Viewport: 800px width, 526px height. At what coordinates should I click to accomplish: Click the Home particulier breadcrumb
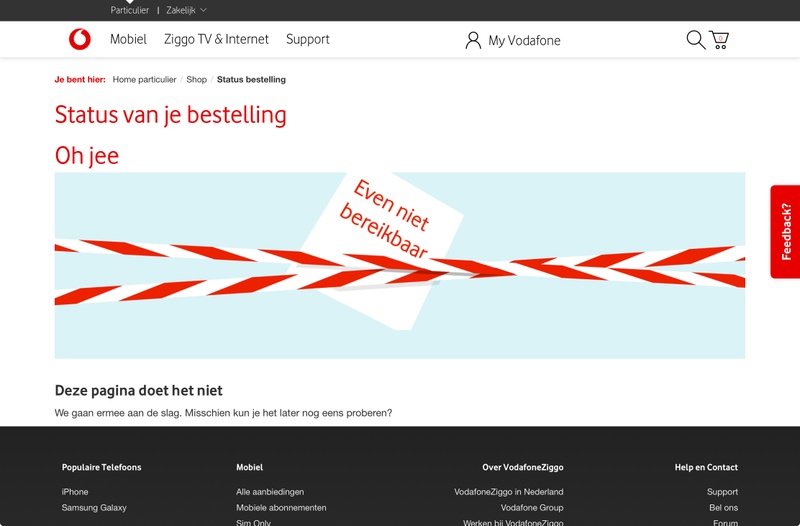tap(144, 80)
